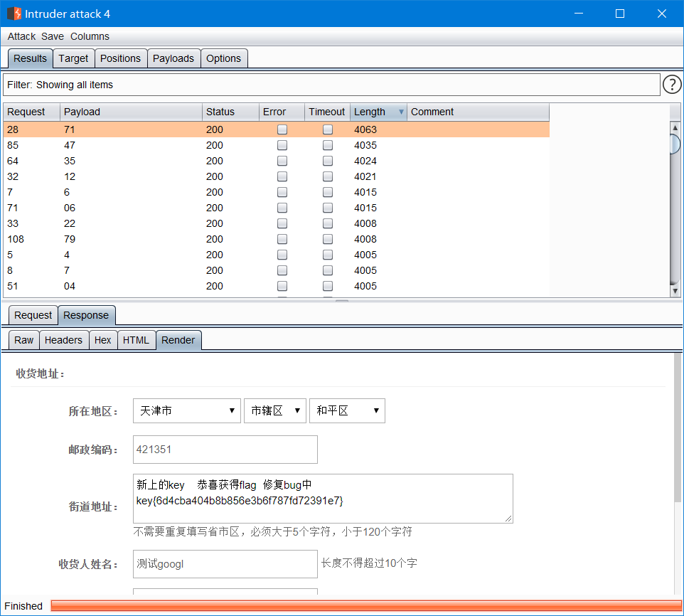This screenshot has width=684, height=616.
Task: Select result row with payload 12
Action: (276, 176)
